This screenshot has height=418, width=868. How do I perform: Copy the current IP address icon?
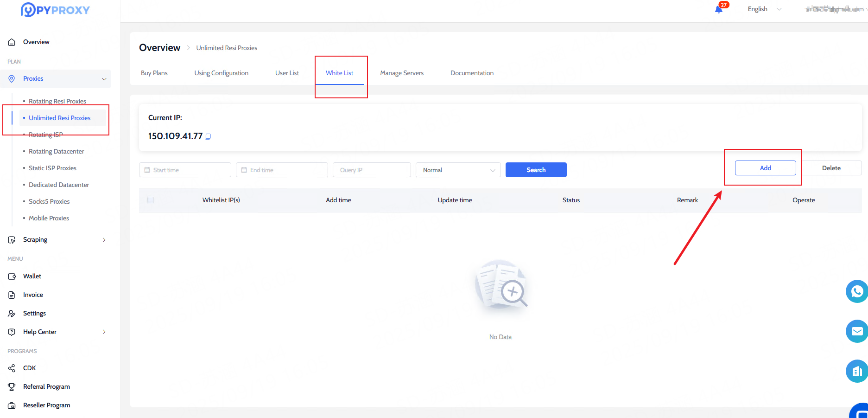[208, 136]
